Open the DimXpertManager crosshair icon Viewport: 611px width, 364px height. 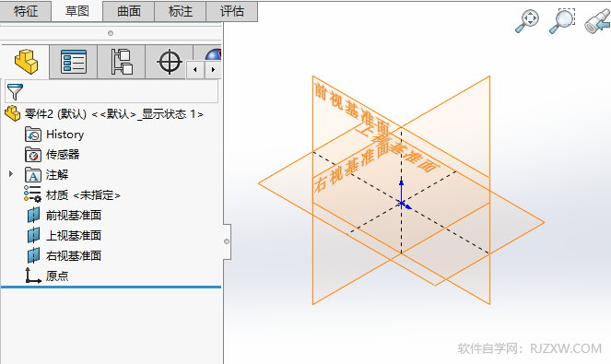point(170,62)
